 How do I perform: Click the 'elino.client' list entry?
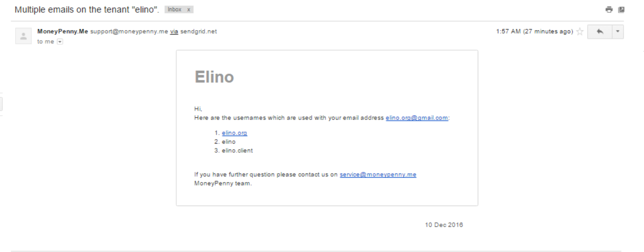click(x=237, y=150)
